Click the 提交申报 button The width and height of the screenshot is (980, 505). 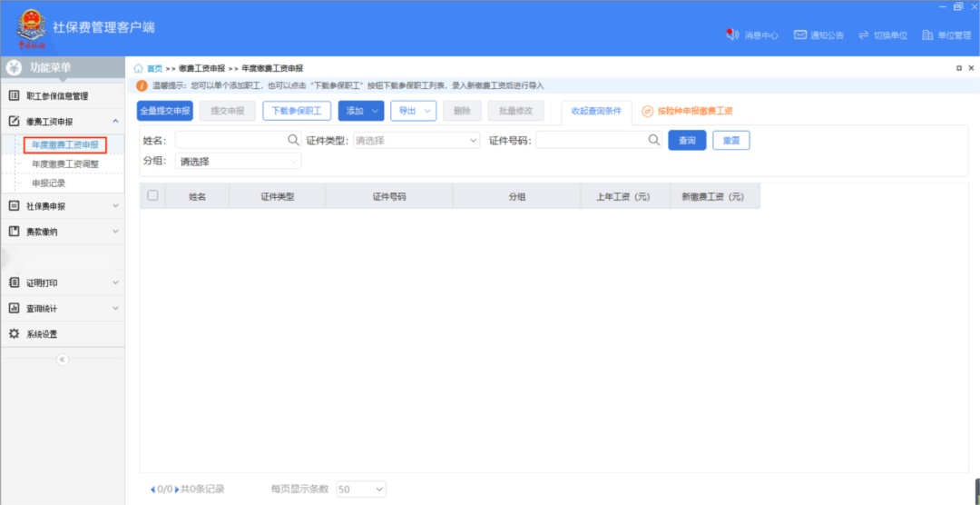tap(228, 111)
